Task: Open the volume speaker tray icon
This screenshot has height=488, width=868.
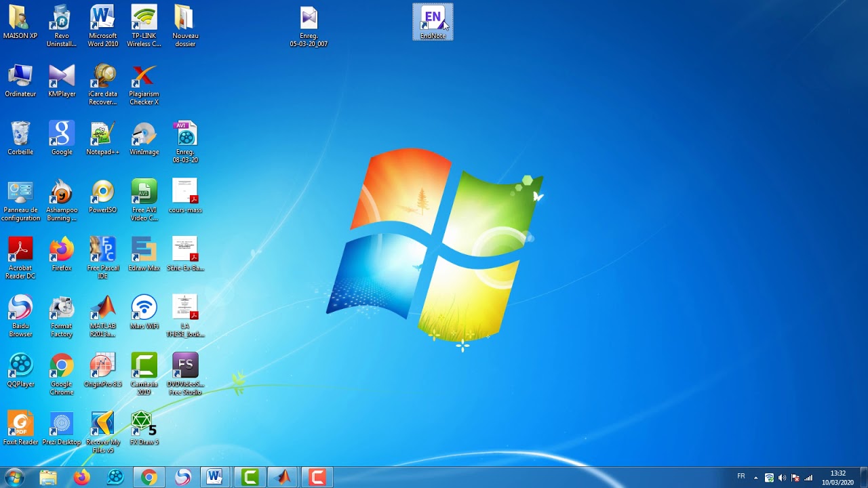Action: (x=783, y=478)
